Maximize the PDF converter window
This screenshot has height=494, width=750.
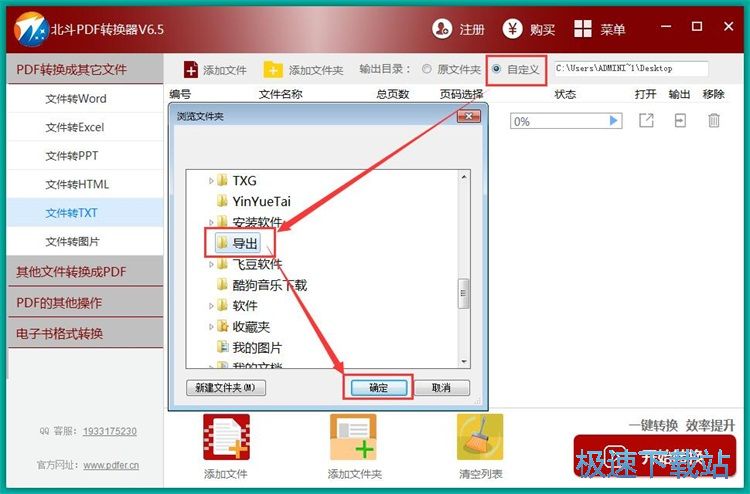click(697, 26)
